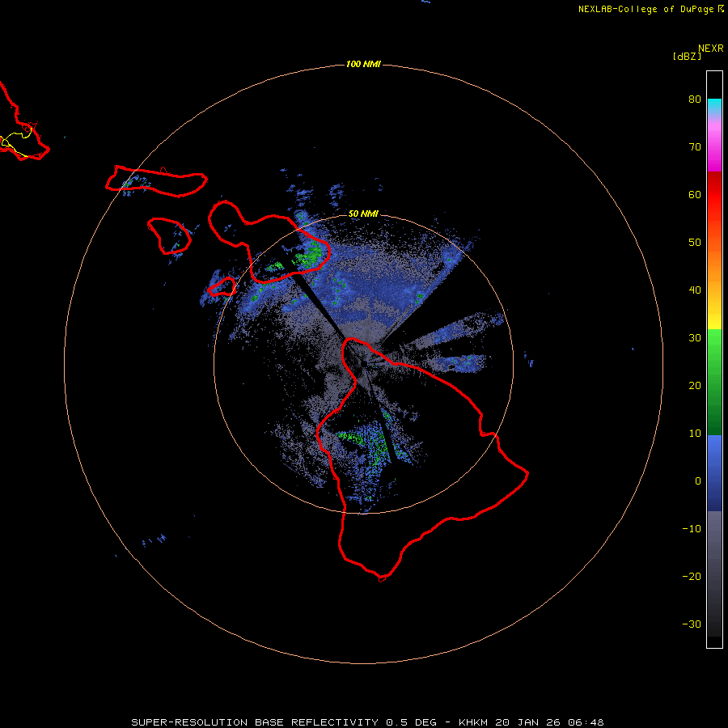Click the NEXR label above the scale
The height and width of the screenshot is (728, 728).
(710, 49)
